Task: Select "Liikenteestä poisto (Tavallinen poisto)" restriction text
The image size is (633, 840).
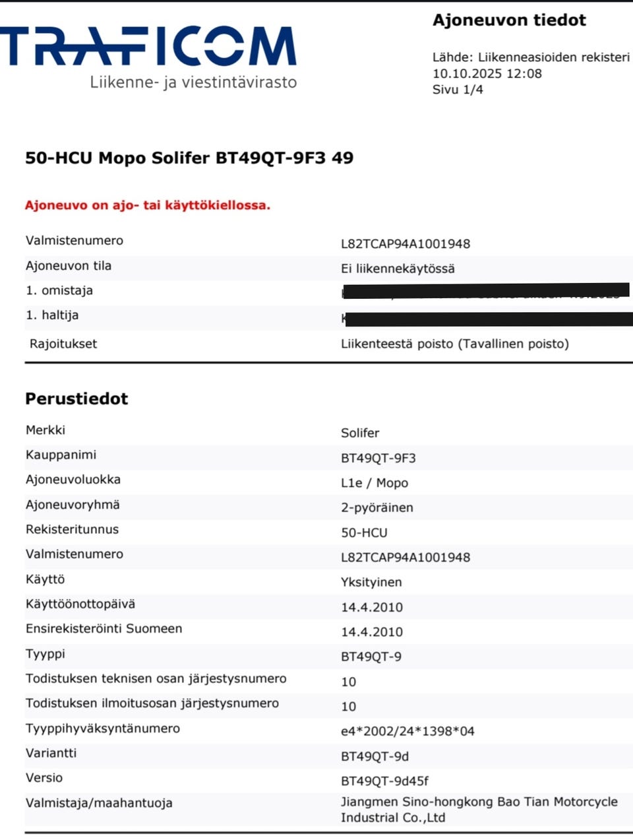Action: tap(454, 344)
